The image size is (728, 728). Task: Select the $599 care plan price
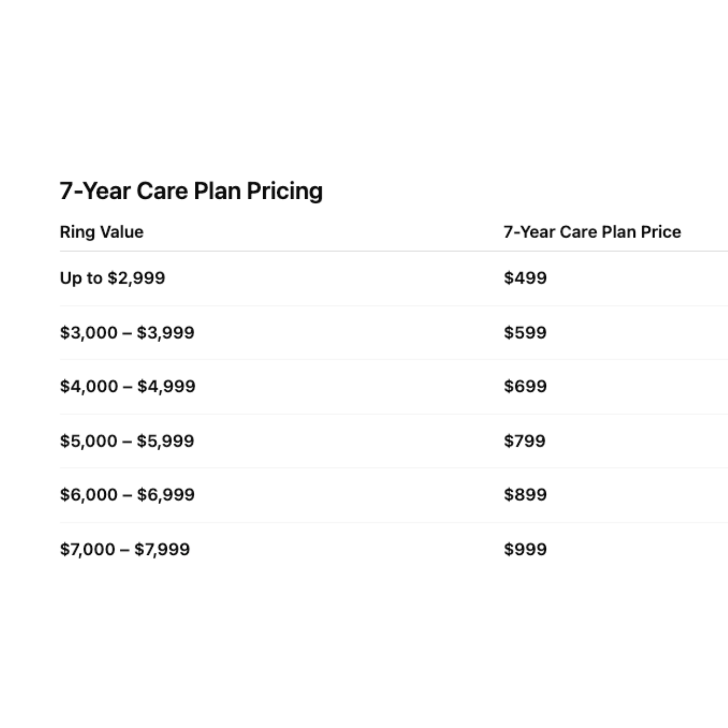click(525, 333)
